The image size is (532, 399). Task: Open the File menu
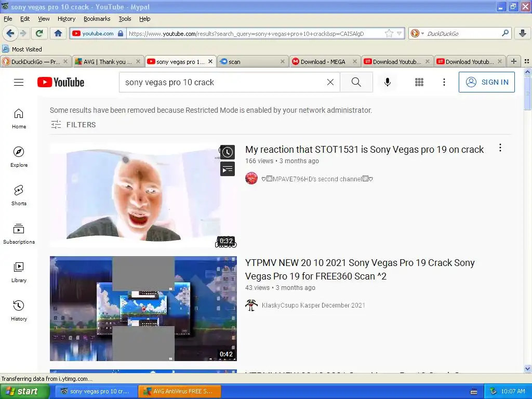(x=8, y=19)
